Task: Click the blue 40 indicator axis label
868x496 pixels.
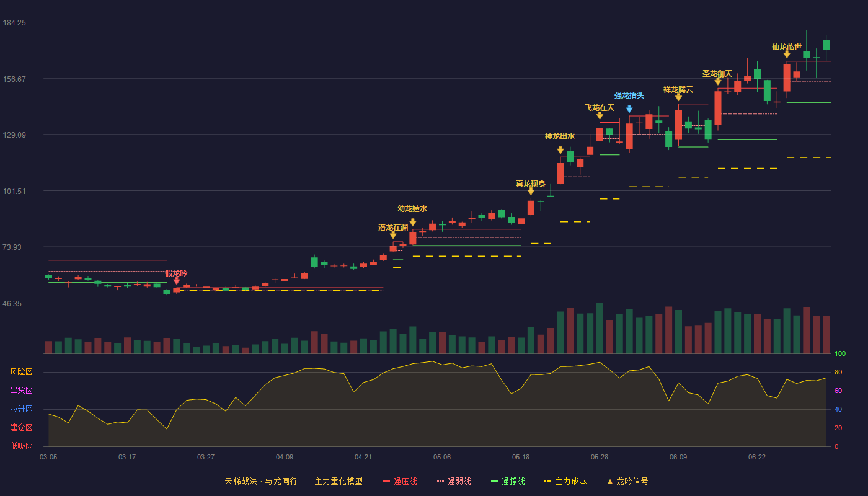Action: click(838, 410)
